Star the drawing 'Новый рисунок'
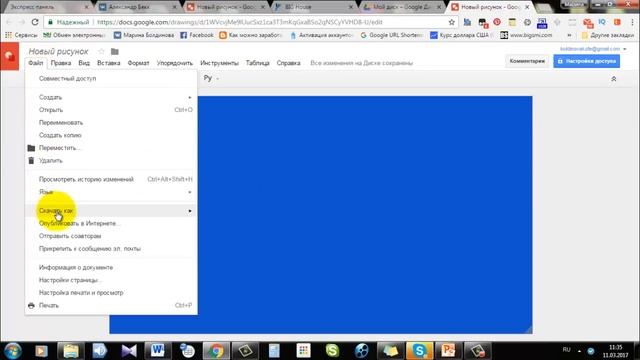This screenshot has width=640, height=360. point(102,51)
